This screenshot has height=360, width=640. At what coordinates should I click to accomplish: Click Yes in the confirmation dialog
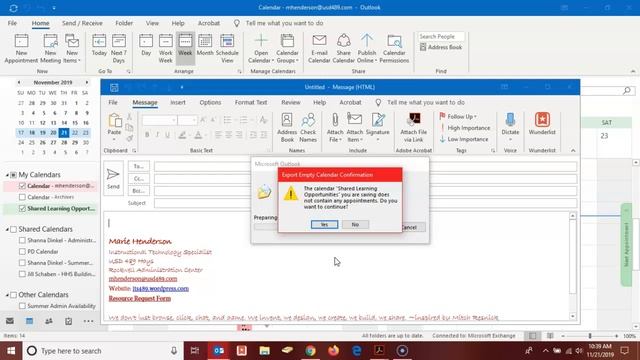(324, 224)
